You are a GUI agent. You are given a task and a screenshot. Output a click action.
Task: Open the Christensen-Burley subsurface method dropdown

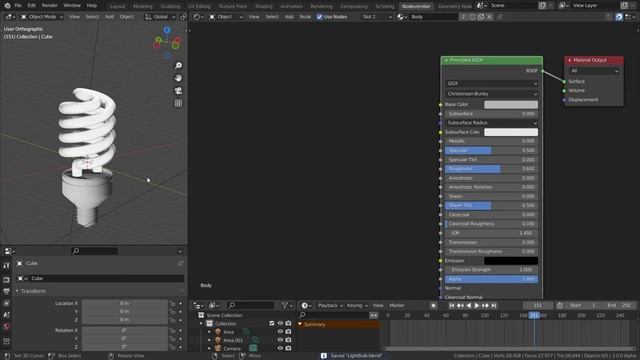(x=491, y=94)
